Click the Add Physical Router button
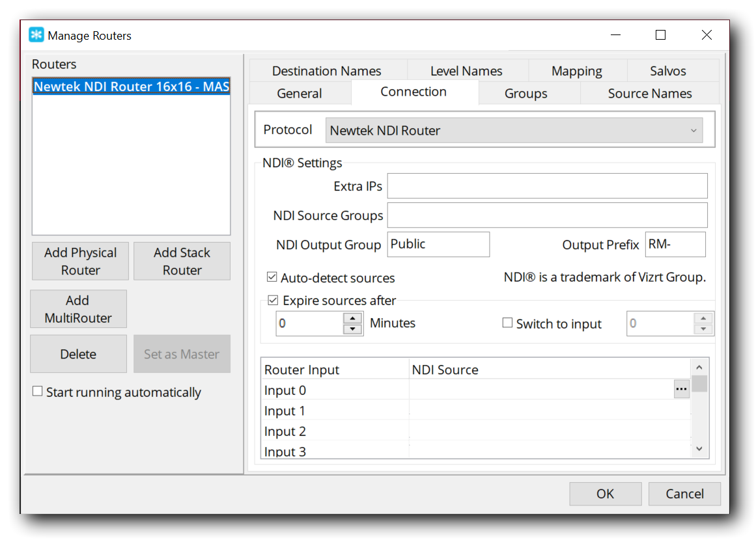756x540 pixels. click(81, 261)
